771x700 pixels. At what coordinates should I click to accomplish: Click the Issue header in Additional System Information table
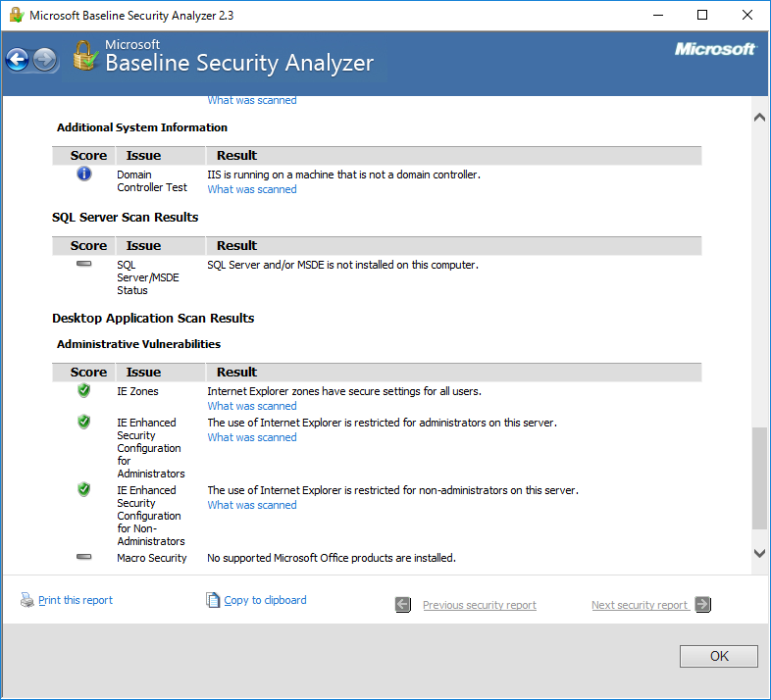143,155
